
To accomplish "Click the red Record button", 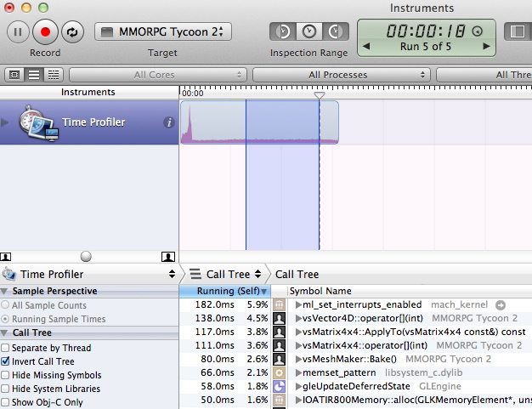I will click(45, 32).
